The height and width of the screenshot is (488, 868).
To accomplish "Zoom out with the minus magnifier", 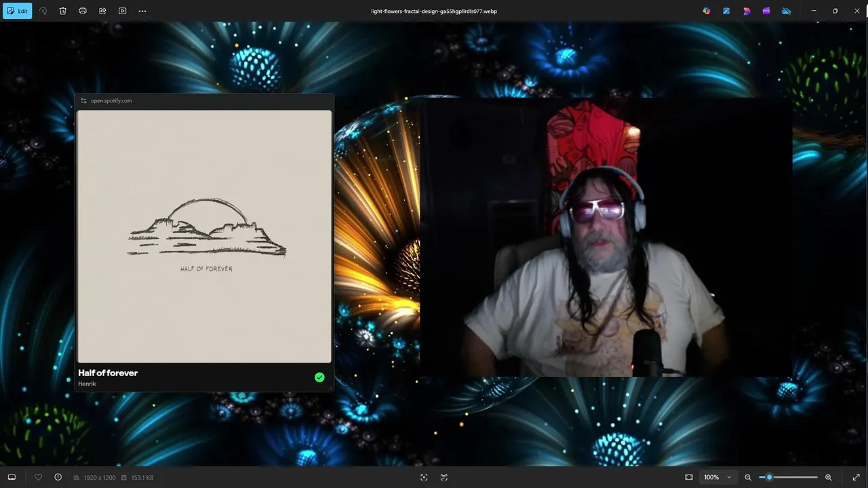I will pyautogui.click(x=748, y=477).
